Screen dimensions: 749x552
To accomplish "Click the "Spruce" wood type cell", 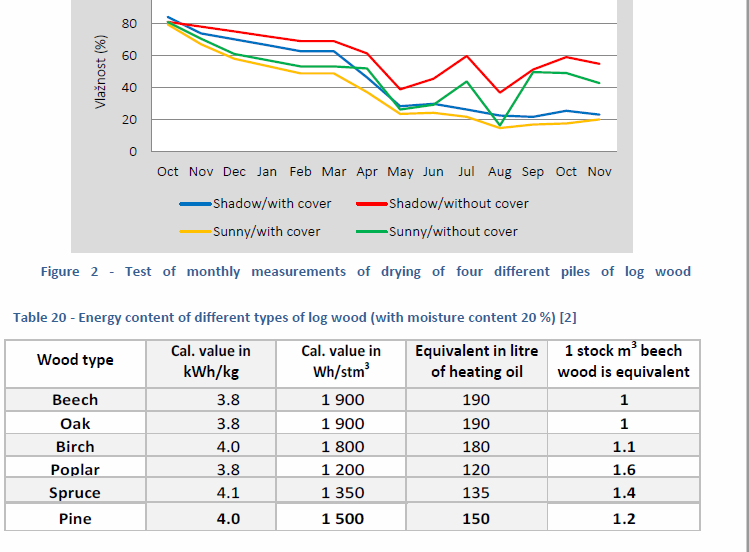I will [x=75, y=493].
